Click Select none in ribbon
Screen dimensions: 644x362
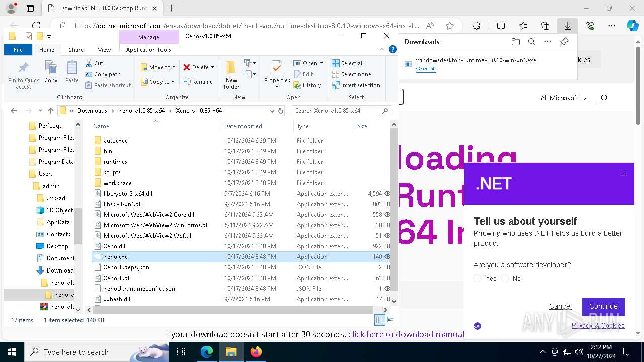pos(351,74)
